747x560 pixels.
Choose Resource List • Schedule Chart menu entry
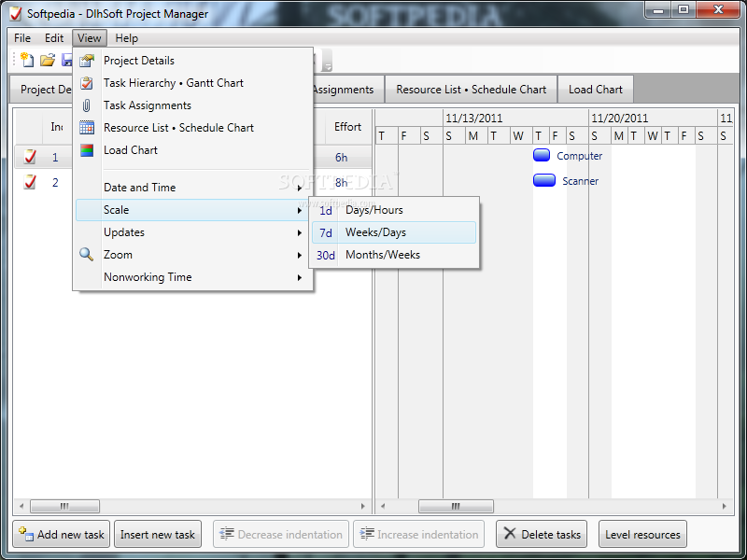tap(193, 128)
